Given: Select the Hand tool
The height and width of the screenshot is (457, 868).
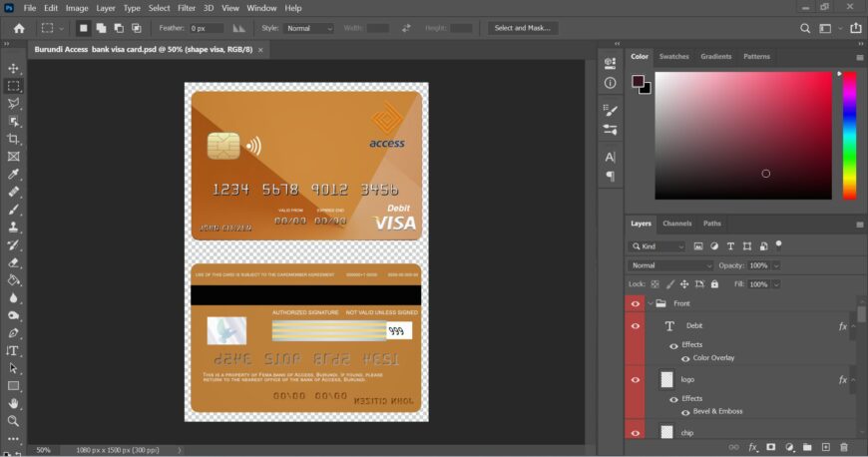Looking at the screenshot, I should (13, 403).
